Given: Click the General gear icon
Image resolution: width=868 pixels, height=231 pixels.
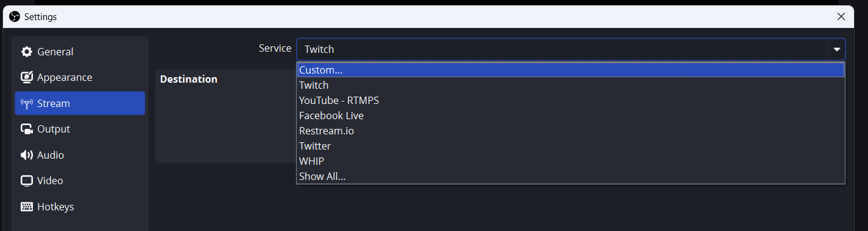Looking at the screenshot, I should (27, 52).
